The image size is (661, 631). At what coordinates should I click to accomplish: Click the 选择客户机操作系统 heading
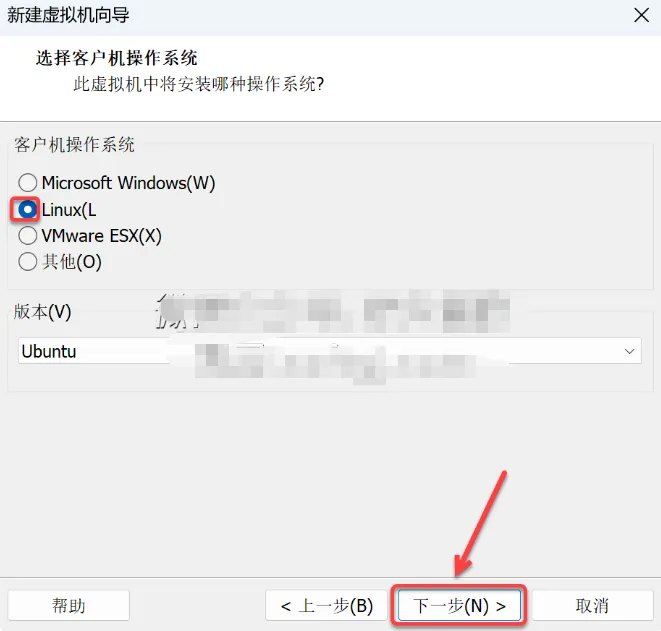117,58
